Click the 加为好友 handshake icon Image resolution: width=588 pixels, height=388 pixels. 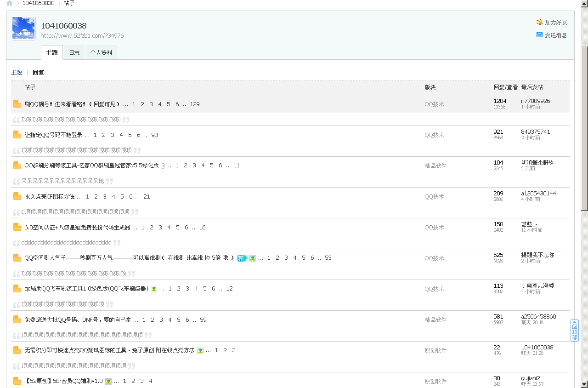[x=540, y=22]
